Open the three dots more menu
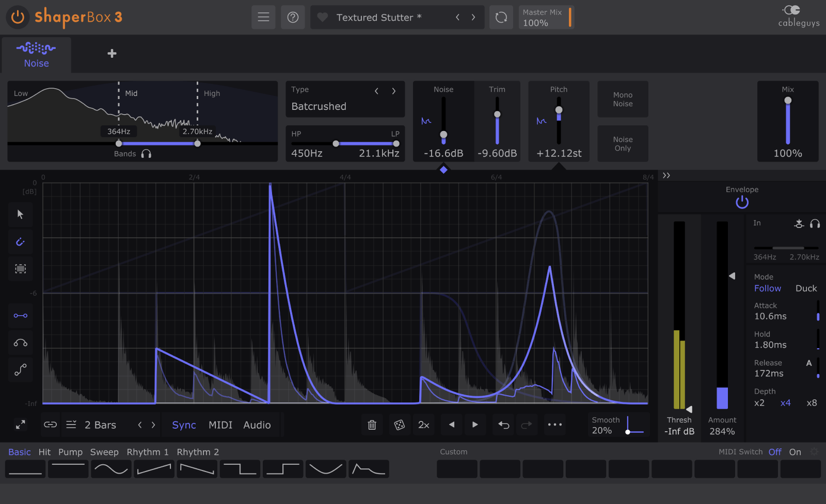The image size is (826, 504). 555,425
